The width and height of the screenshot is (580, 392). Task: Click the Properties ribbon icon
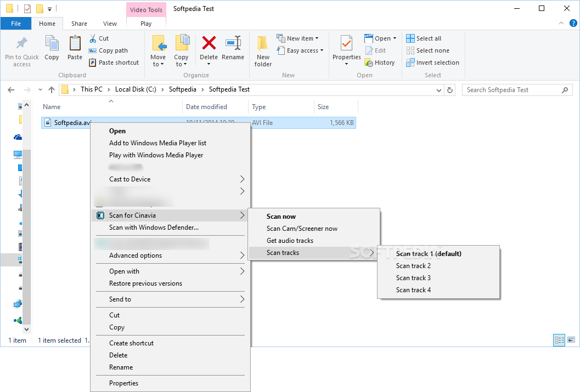pyautogui.click(x=347, y=44)
